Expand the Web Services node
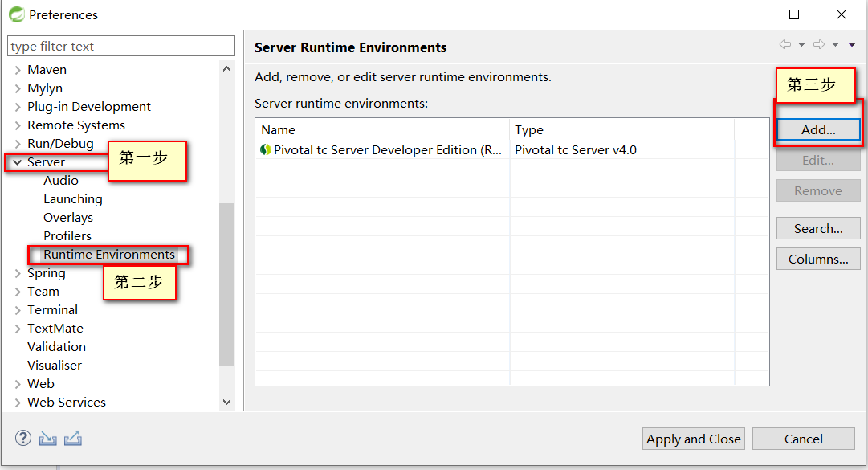This screenshot has height=470, width=868. (17, 403)
